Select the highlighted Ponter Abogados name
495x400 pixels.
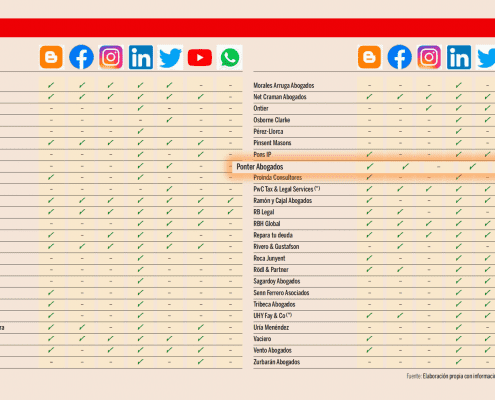tap(260, 166)
